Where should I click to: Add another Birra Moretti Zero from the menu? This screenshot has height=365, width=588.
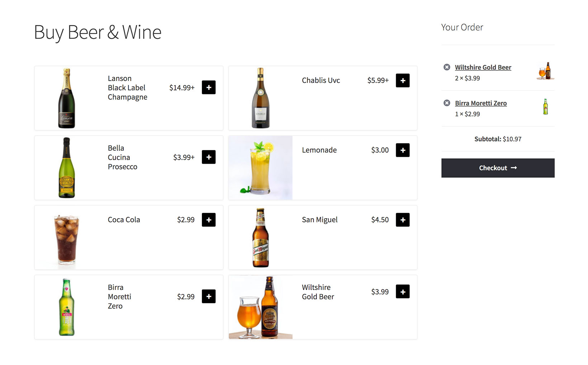coord(209,296)
